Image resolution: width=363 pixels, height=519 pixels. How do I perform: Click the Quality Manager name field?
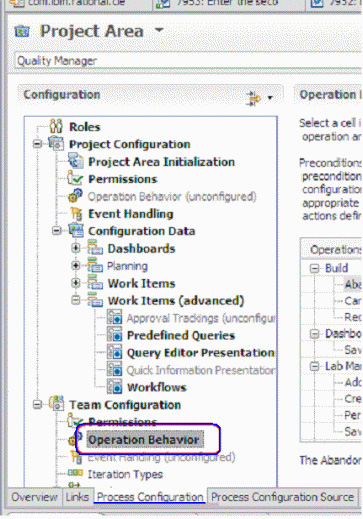(x=188, y=61)
